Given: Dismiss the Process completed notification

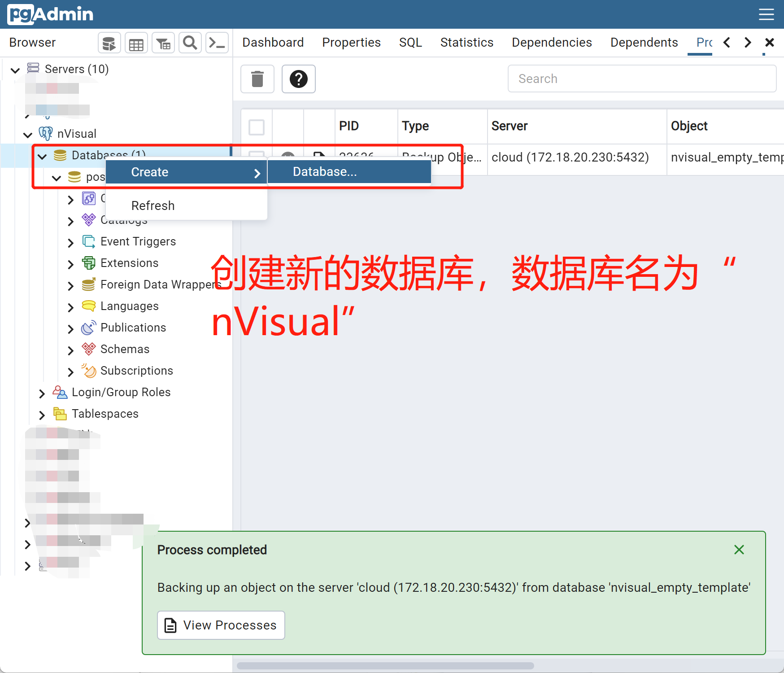Looking at the screenshot, I should tap(739, 550).
